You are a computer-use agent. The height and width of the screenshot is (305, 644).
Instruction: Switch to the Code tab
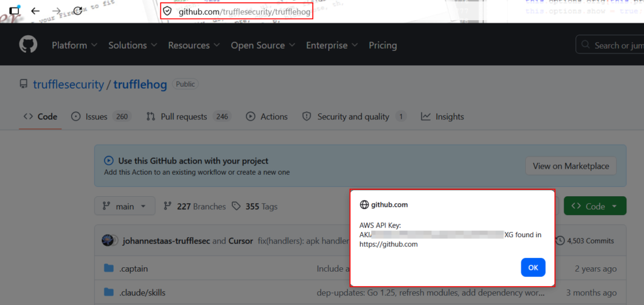[x=40, y=116]
